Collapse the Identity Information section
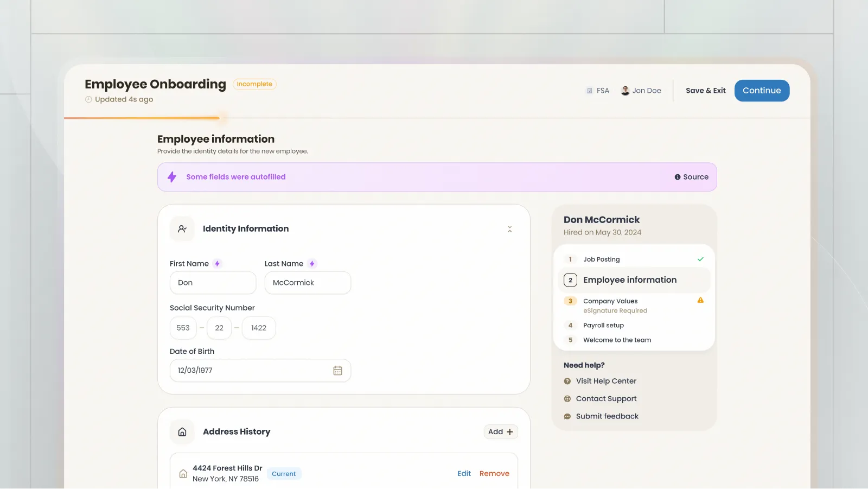This screenshot has height=489, width=868. [x=509, y=229]
